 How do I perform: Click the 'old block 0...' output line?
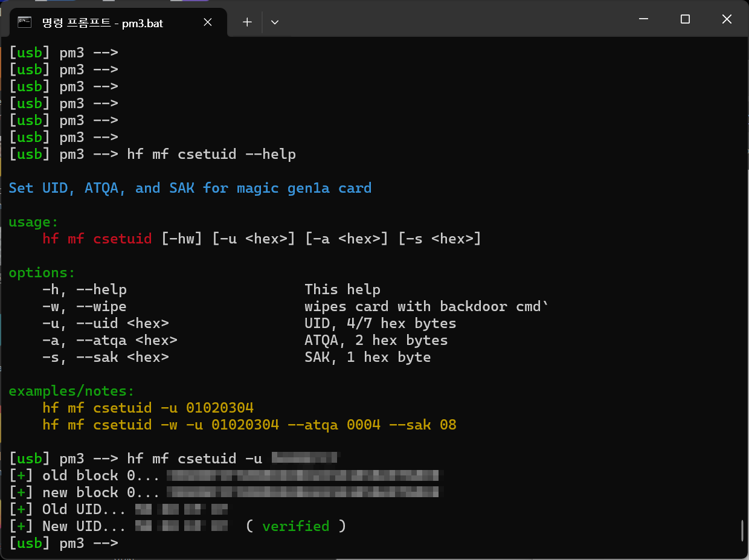point(227,475)
